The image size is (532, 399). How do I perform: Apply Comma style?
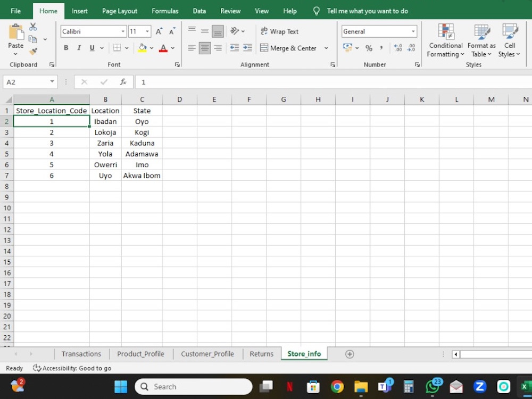tap(381, 48)
